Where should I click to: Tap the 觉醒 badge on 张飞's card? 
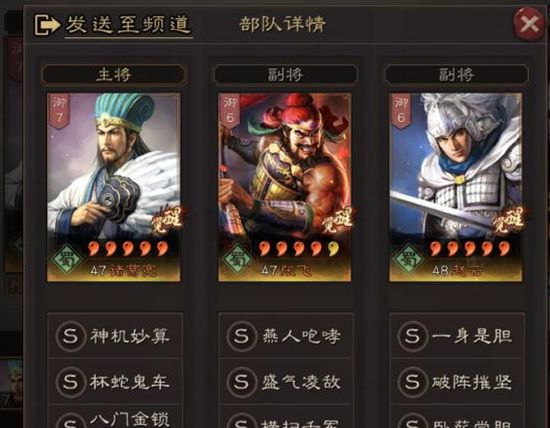pyautogui.click(x=338, y=221)
